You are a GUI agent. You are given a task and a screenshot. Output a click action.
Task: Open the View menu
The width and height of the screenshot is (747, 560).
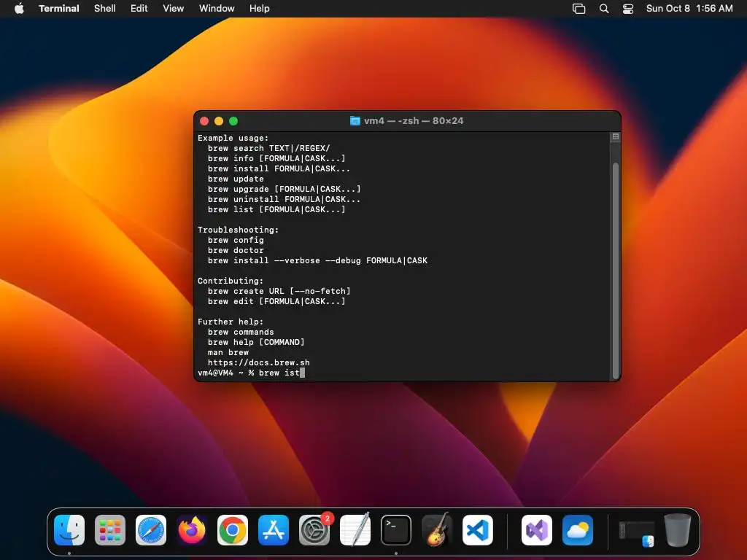click(x=174, y=9)
